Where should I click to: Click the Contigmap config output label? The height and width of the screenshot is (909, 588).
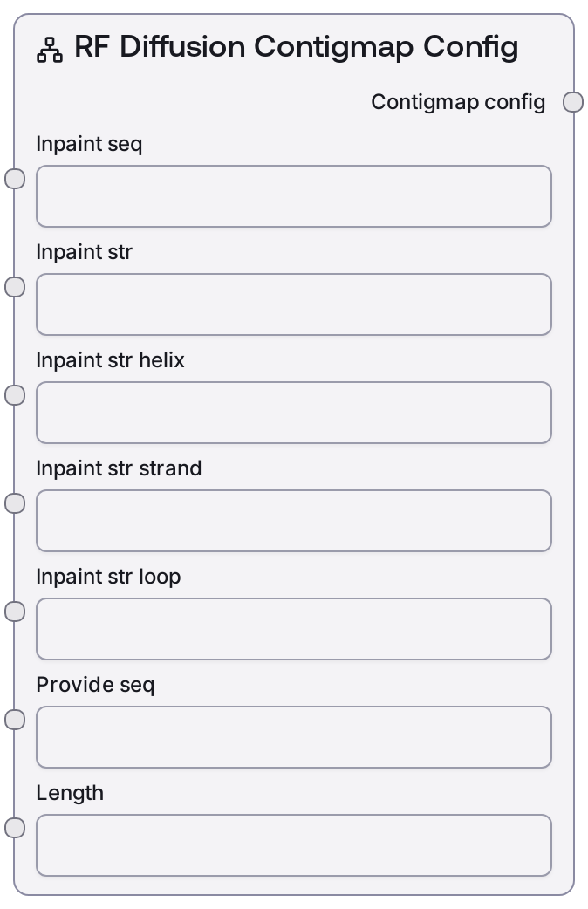click(458, 102)
